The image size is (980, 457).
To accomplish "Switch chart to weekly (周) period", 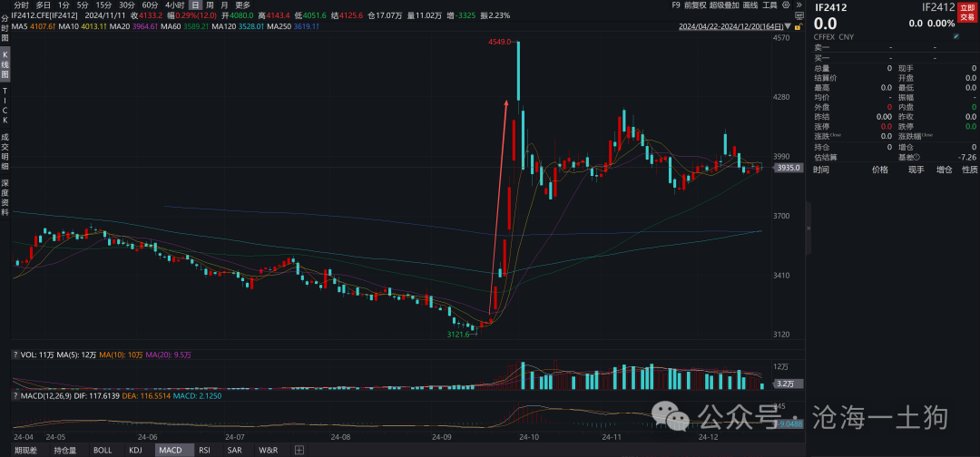I will [210, 5].
